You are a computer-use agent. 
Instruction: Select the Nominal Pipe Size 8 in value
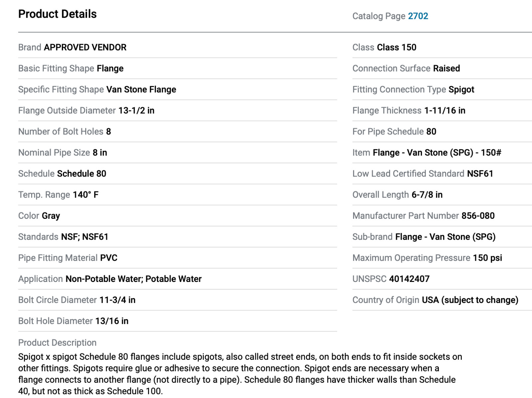(x=100, y=153)
